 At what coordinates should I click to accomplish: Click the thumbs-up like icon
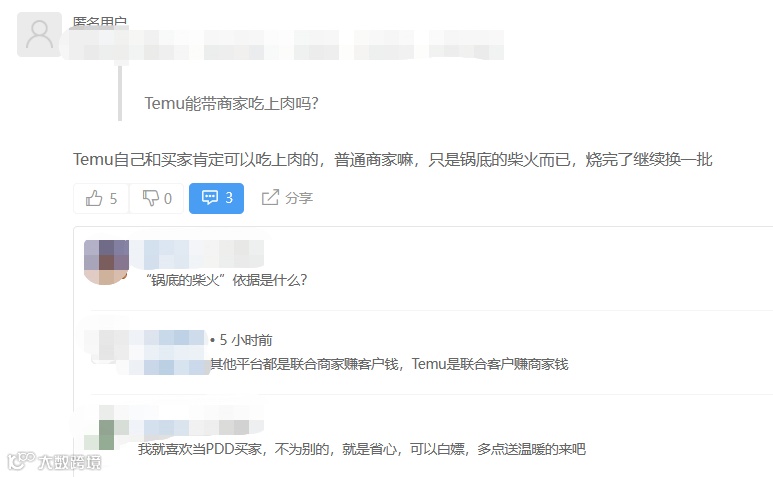94,198
